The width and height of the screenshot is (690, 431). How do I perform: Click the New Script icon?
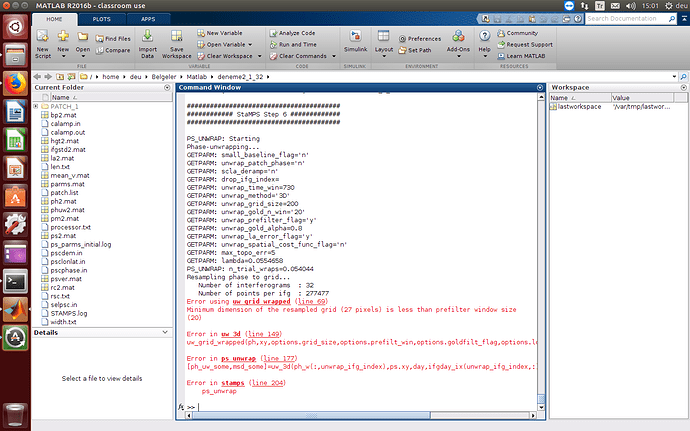(x=42, y=37)
